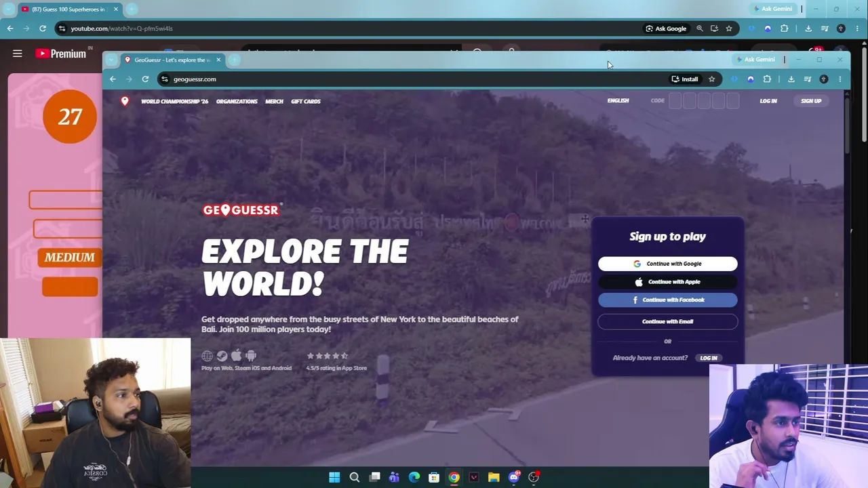Go back in the YouTube browser window

click(x=10, y=28)
